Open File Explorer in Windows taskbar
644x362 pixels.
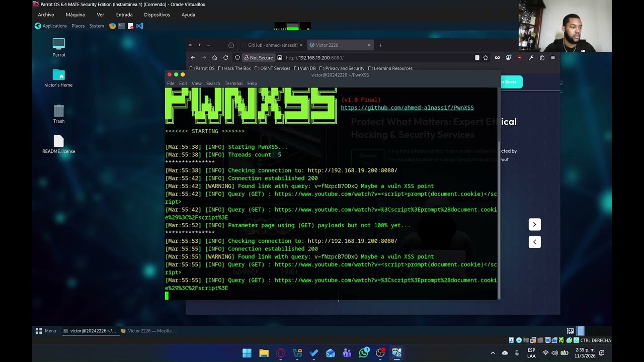pos(264,353)
